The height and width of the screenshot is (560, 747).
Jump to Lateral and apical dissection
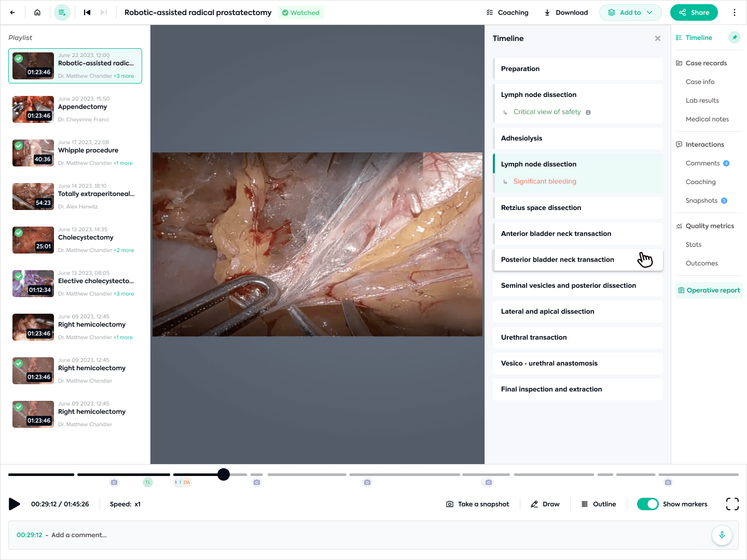(x=578, y=312)
